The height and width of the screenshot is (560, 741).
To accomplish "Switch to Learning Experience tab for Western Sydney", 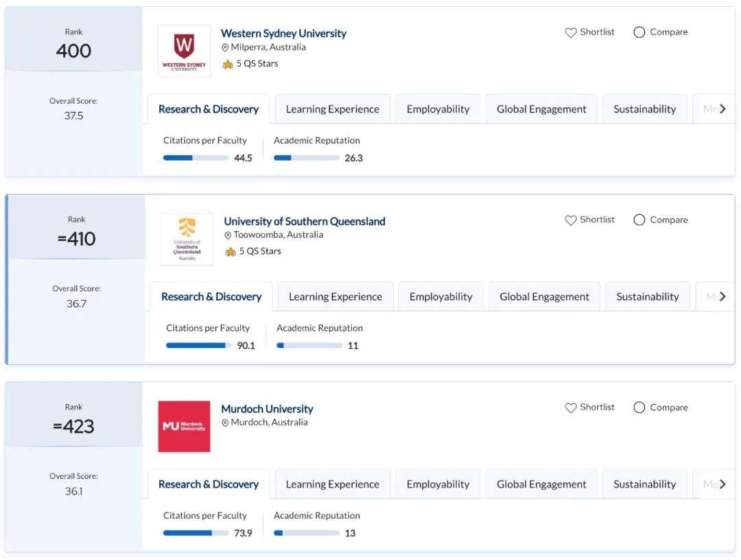I will click(x=333, y=109).
